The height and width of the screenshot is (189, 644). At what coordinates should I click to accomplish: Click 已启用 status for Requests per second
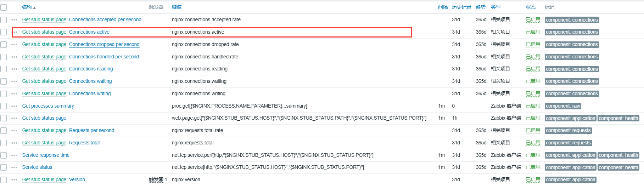[533, 131]
